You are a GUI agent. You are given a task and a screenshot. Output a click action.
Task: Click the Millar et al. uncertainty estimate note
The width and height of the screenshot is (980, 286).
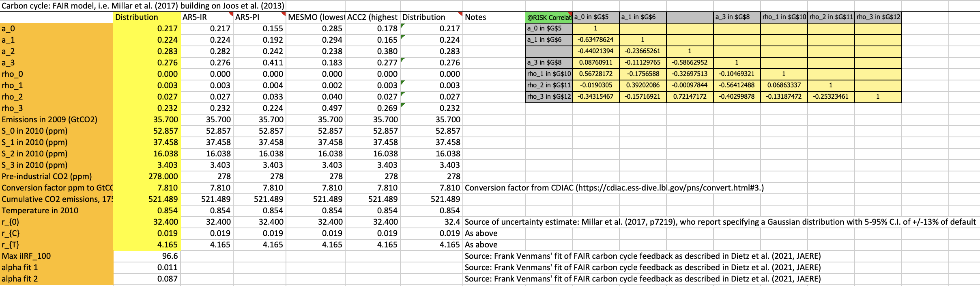[720, 222]
